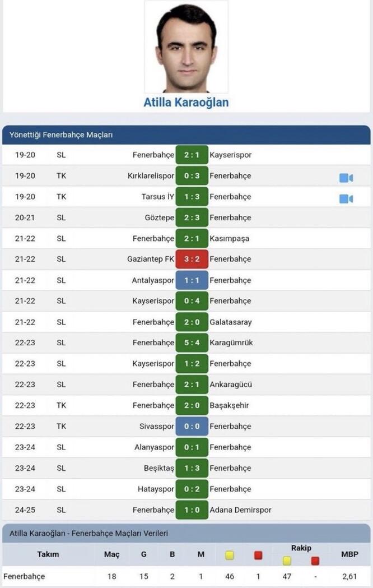This screenshot has width=373, height=588.
Task: Click the Galatasaray team name
Action: click(x=231, y=322)
